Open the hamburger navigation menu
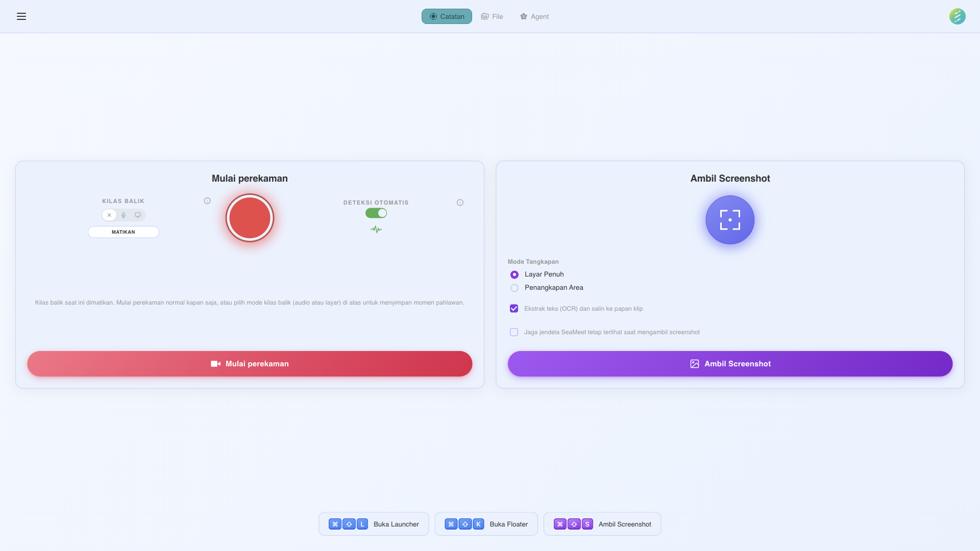 (x=21, y=16)
